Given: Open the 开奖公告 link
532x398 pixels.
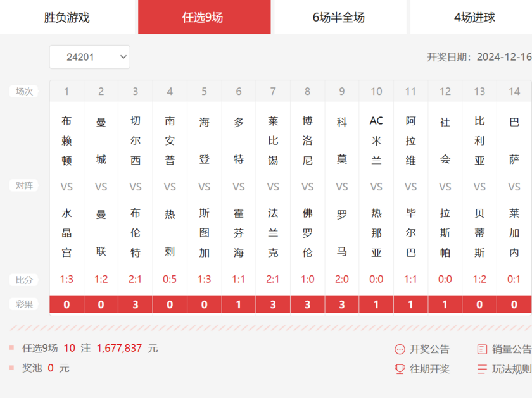Looking at the screenshot, I should tap(429, 349).
